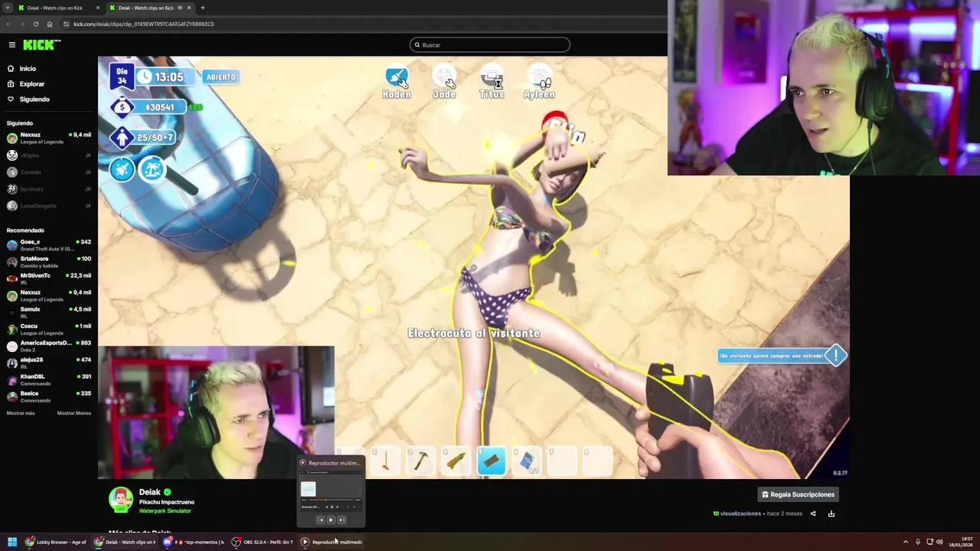Viewport: 980px width, 551px height.
Task: Expand hidden system tray icons
Action: pos(906,542)
